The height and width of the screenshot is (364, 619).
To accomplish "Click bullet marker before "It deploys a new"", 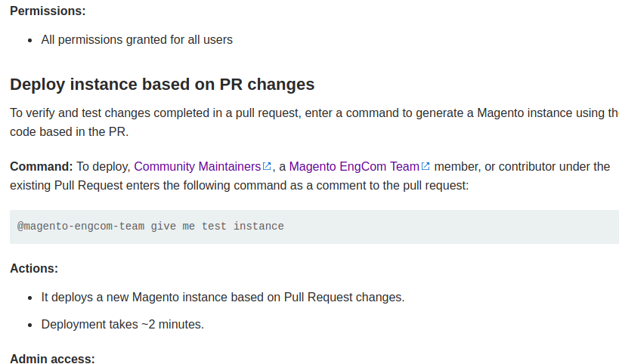I will point(30,298).
